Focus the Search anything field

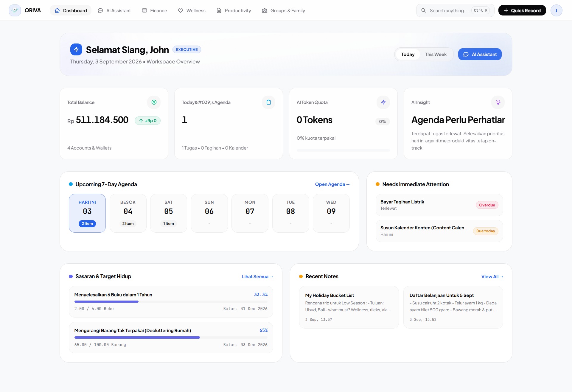point(455,10)
